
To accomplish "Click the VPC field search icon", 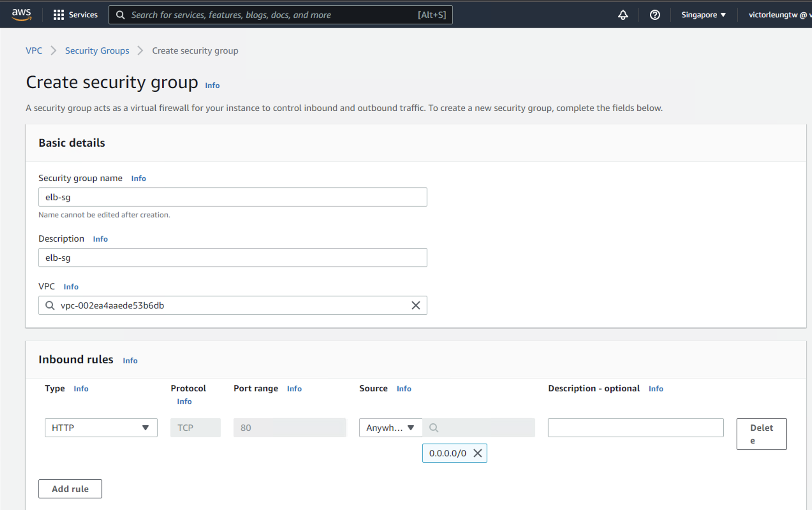I will click(50, 305).
